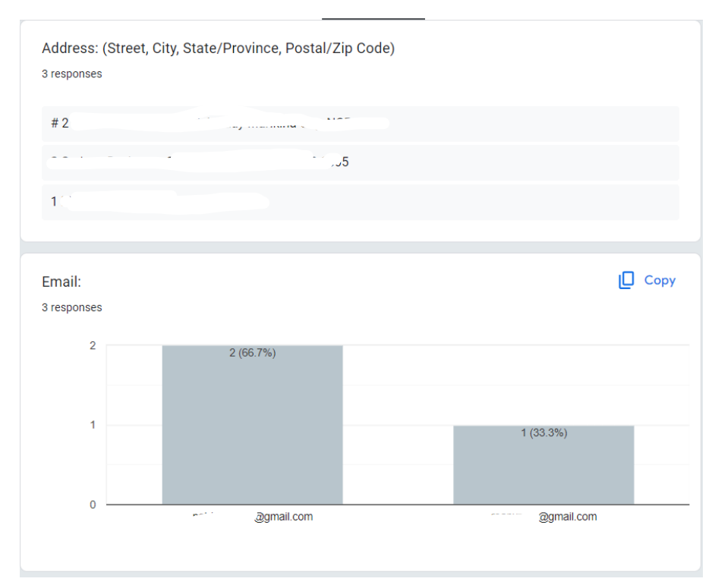Click the Address question heading text
The image size is (712, 588).
pos(218,49)
